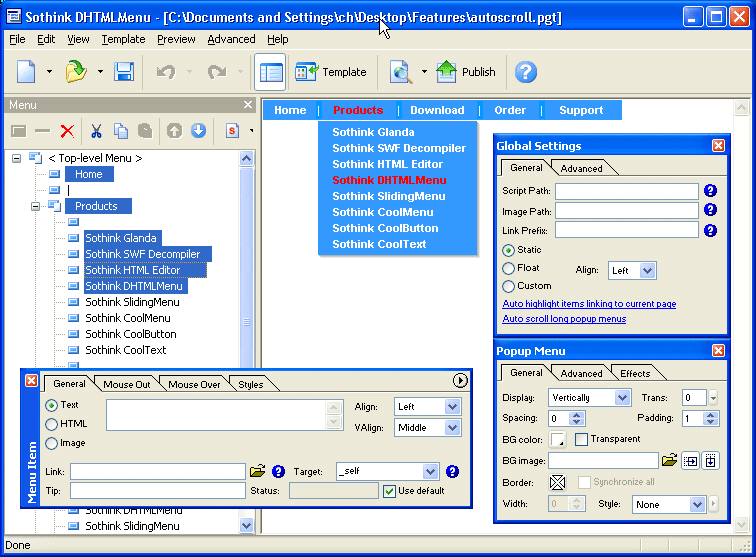Click help icon next to Target dropdown

452,471
